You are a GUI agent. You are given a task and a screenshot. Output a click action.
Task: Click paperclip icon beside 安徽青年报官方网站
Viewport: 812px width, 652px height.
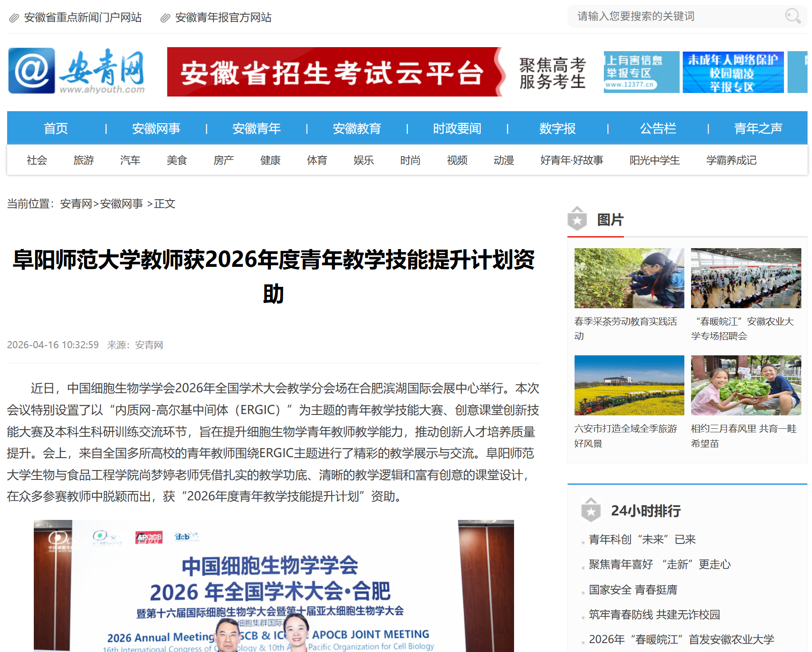tap(165, 18)
